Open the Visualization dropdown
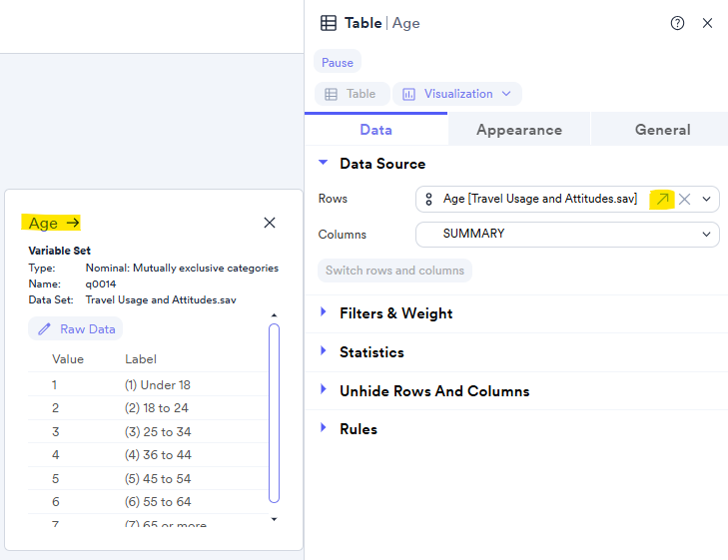Screen dimensions: 728x560 (456, 94)
